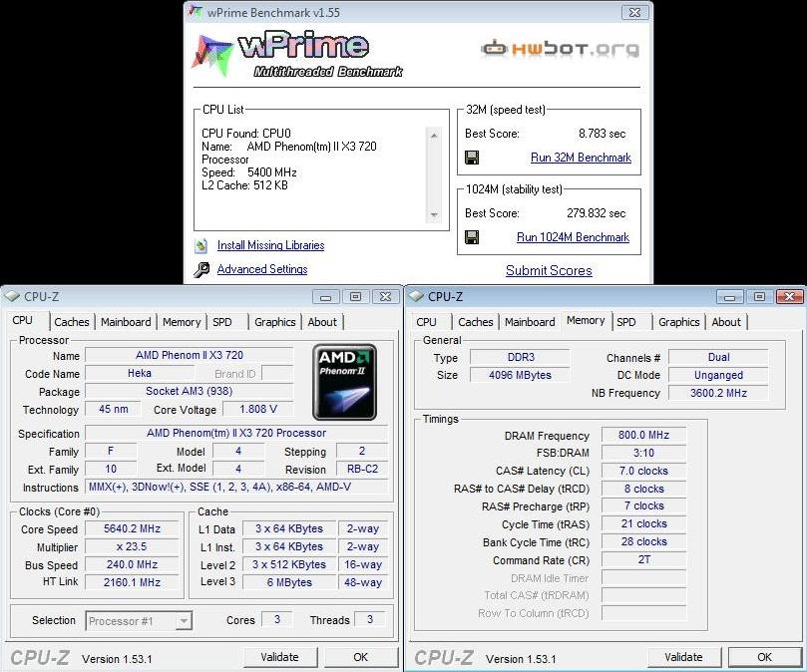The height and width of the screenshot is (672, 807).
Task: Run the 1024M Benchmark
Action: [x=573, y=237]
